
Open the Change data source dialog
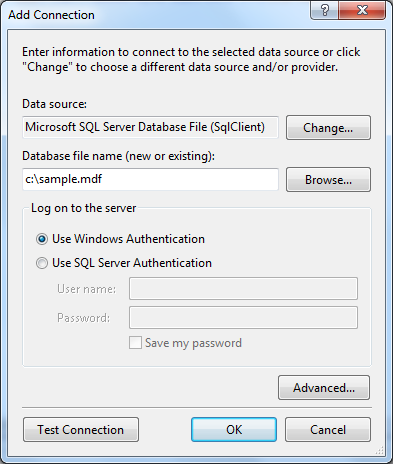(328, 128)
